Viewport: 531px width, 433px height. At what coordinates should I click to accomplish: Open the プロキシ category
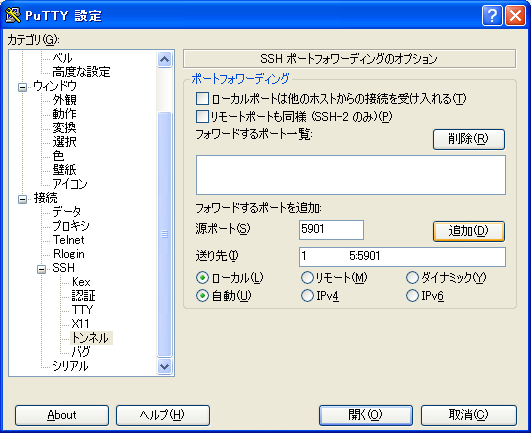(x=71, y=225)
